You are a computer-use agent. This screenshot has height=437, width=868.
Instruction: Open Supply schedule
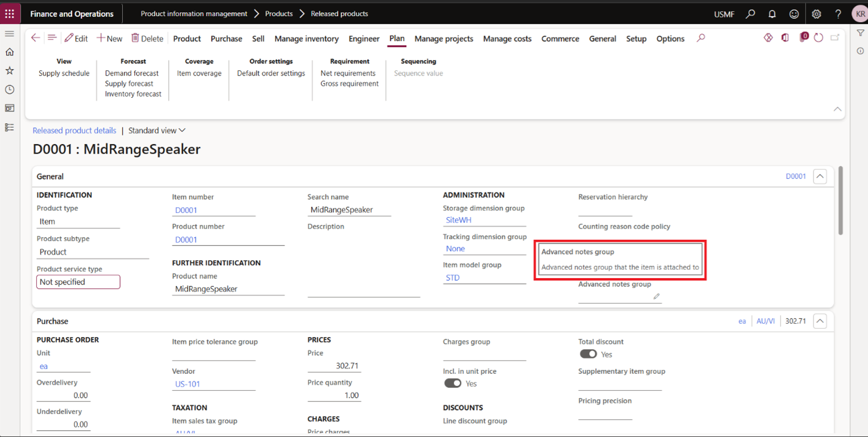click(x=64, y=73)
